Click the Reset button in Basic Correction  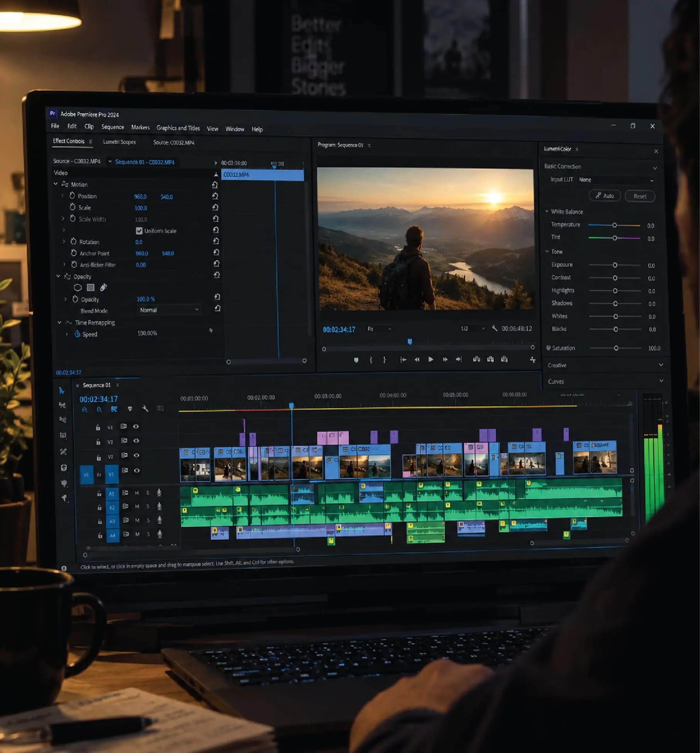point(640,196)
